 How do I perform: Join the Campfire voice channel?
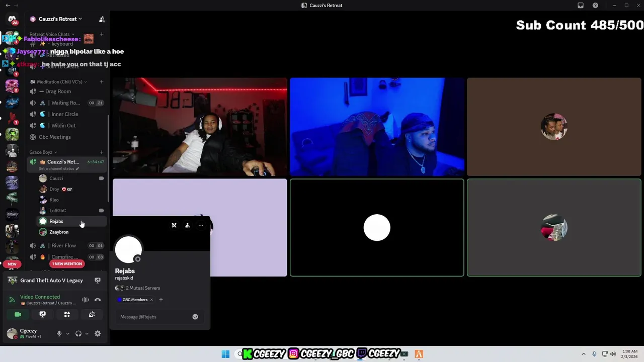click(x=66, y=257)
